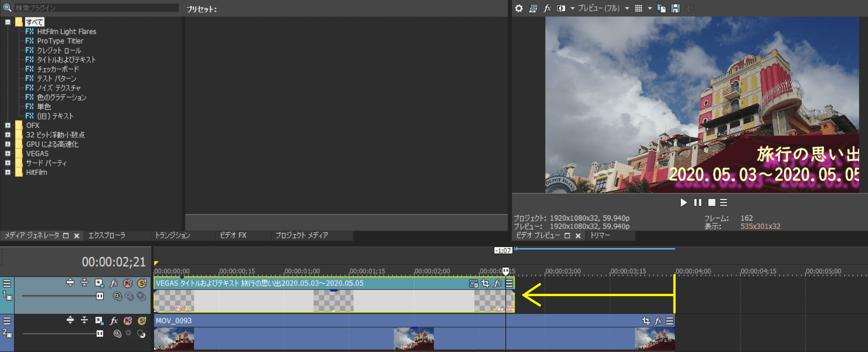Expand the VEGAS folder

point(8,153)
